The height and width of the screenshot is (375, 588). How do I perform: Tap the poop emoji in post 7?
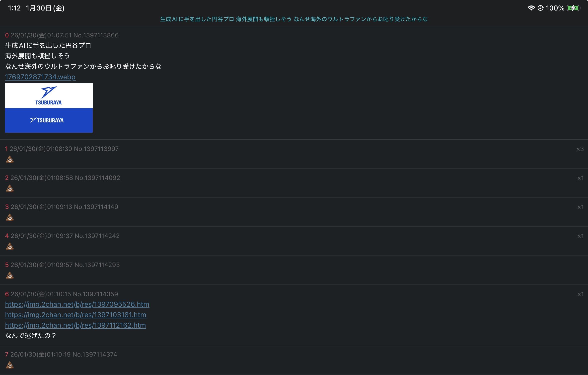point(10,365)
